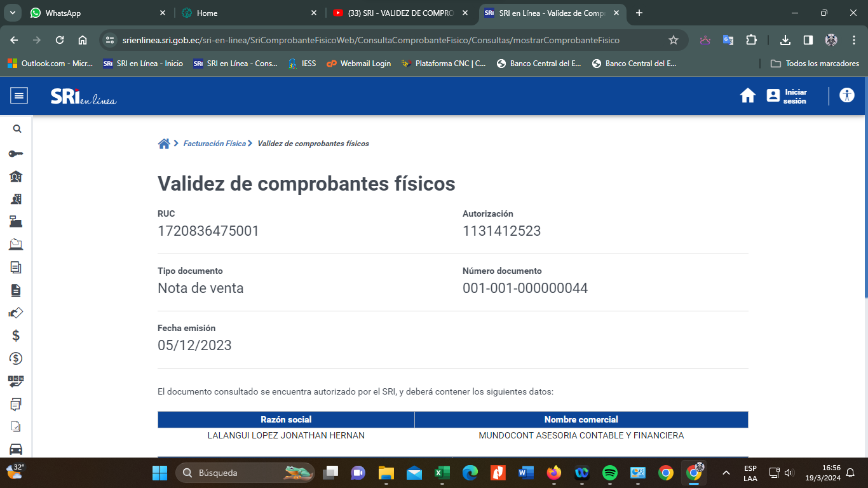The height and width of the screenshot is (488, 868).
Task: Open the SRI hamburger menu
Action: [x=19, y=96]
